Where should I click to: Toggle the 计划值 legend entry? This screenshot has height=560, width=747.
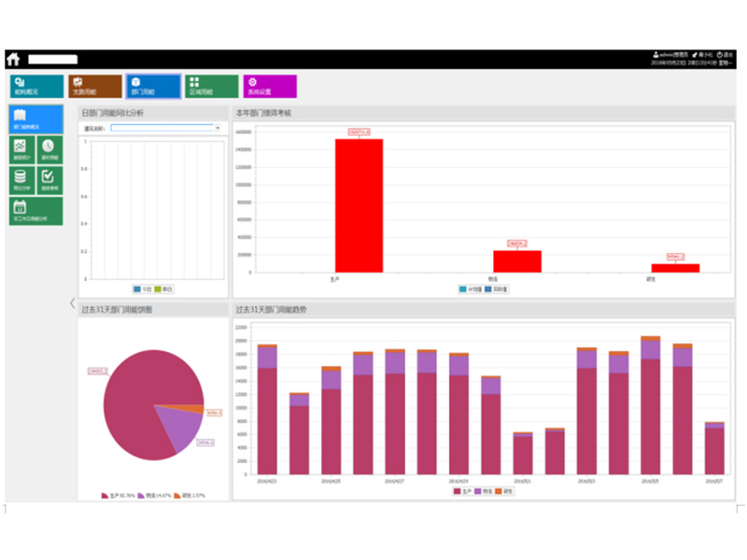(x=471, y=289)
